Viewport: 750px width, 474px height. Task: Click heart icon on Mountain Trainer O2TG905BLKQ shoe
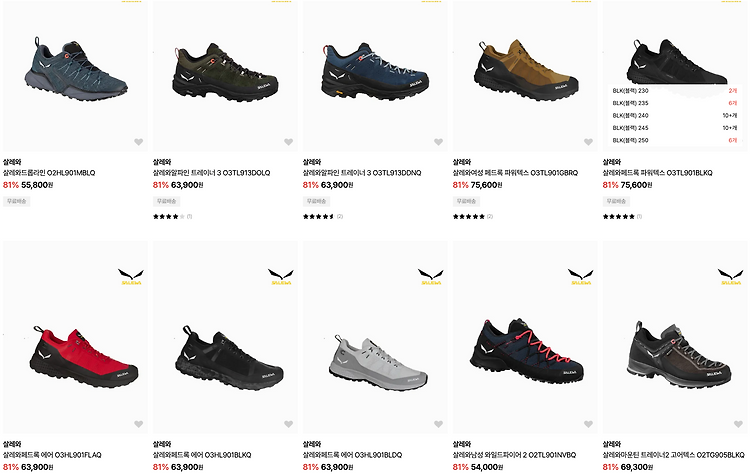tap(738, 424)
